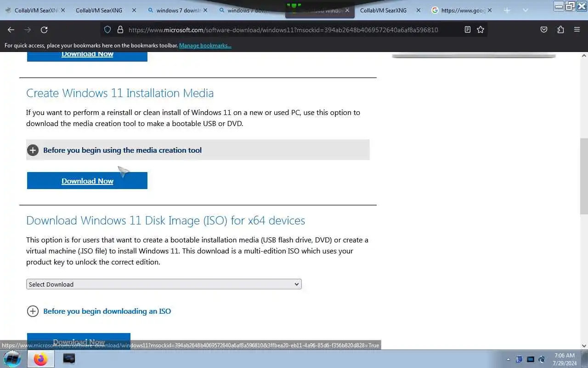588x368 pixels.
Task: List all tabs using the chevron button
Action: (x=525, y=10)
